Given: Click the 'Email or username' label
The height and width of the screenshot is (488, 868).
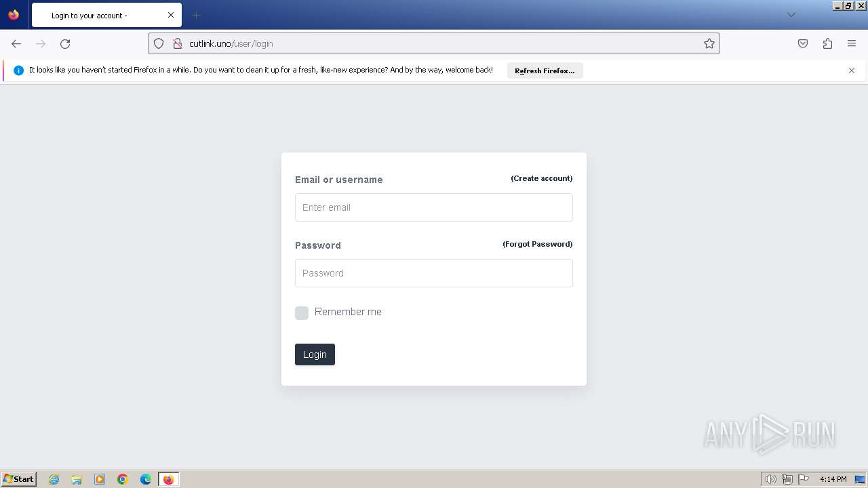Looking at the screenshot, I should (x=339, y=180).
